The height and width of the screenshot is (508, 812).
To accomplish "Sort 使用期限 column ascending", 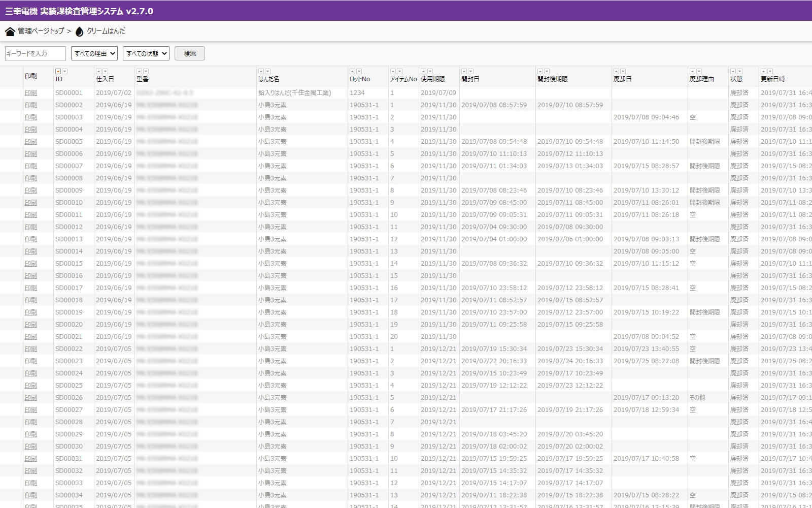I will tap(423, 72).
